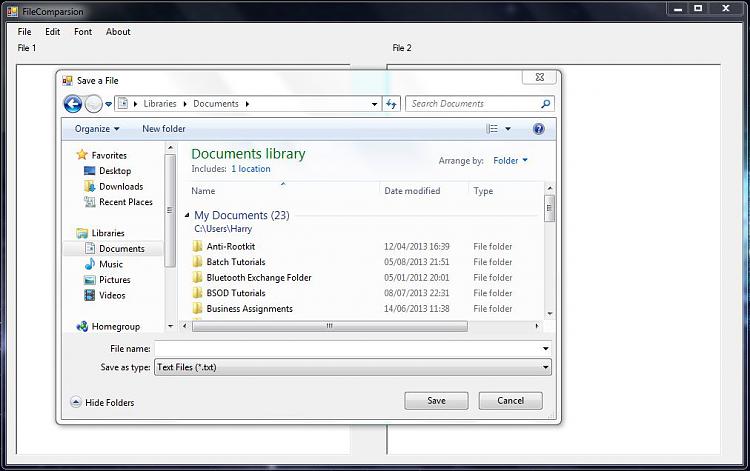
Task: Click the date 12/04/2013 16:39
Action: point(417,246)
